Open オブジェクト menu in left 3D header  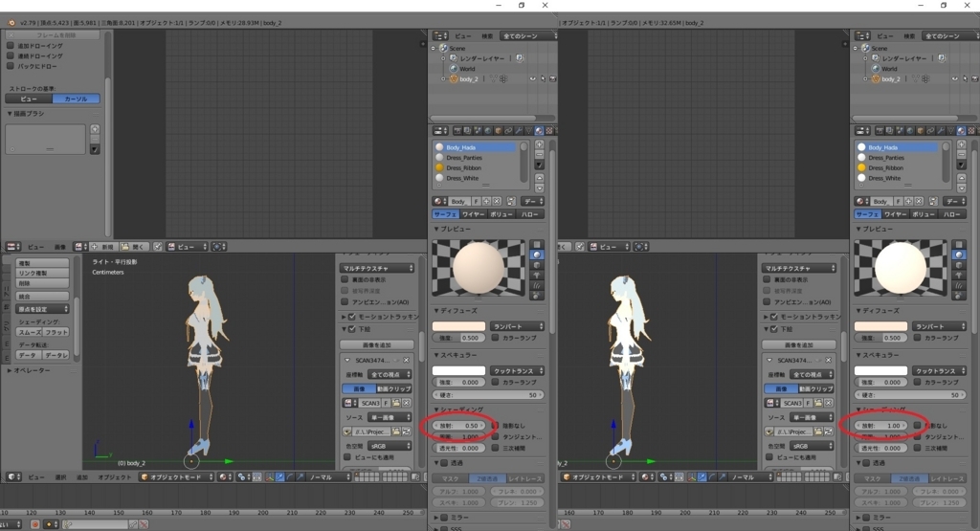tap(115, 476)
